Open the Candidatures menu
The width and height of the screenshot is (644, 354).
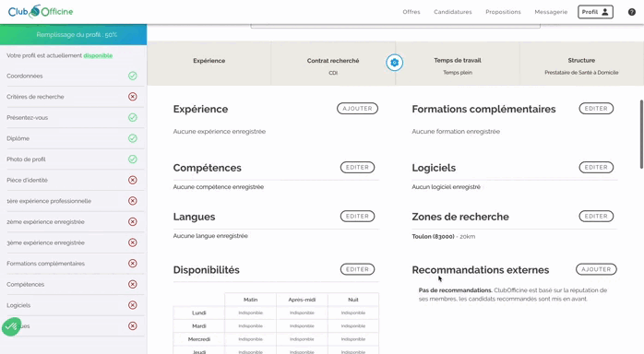pyautogui.click(x=453, y=12)
